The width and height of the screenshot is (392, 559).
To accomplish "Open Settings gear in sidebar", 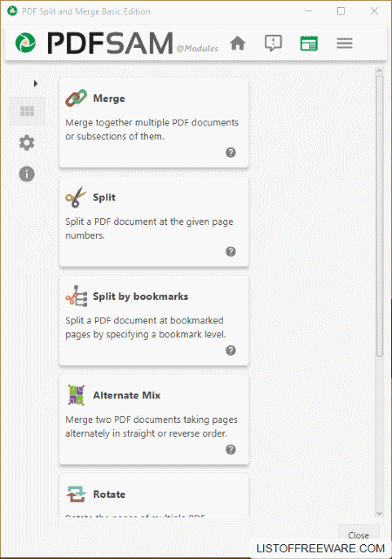I will point(27,143).
